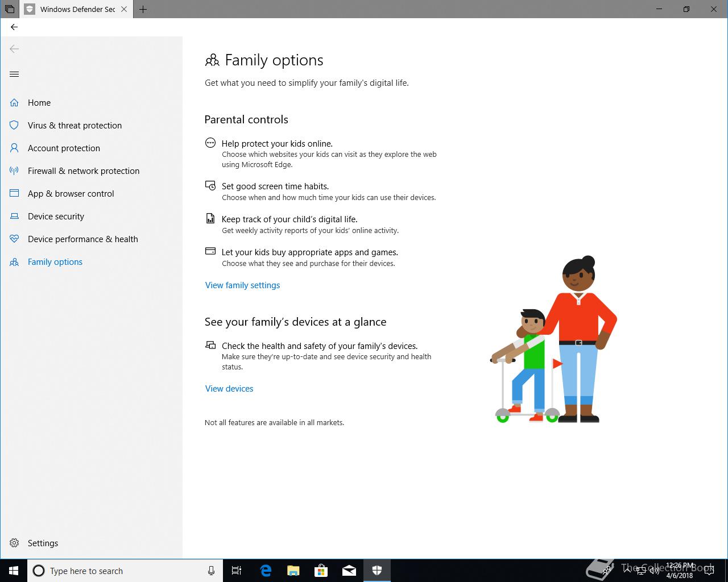Click the 'Help protect your kids online' icon
This screenshot has width=728, height=582.
(x=210, y=143)
